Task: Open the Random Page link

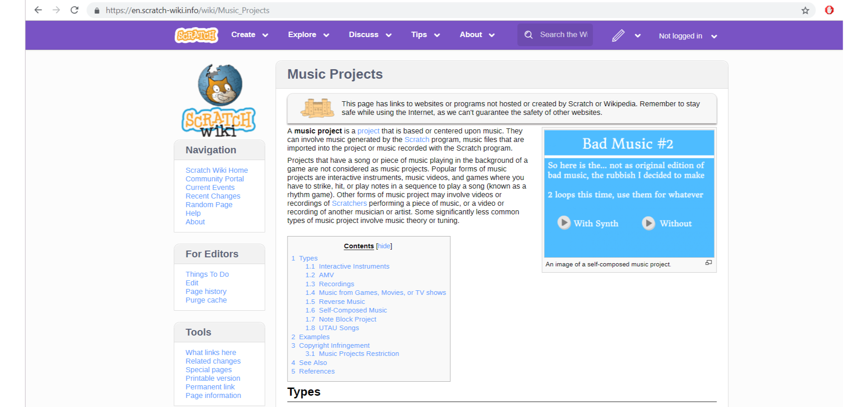Action: click(209, 204)
